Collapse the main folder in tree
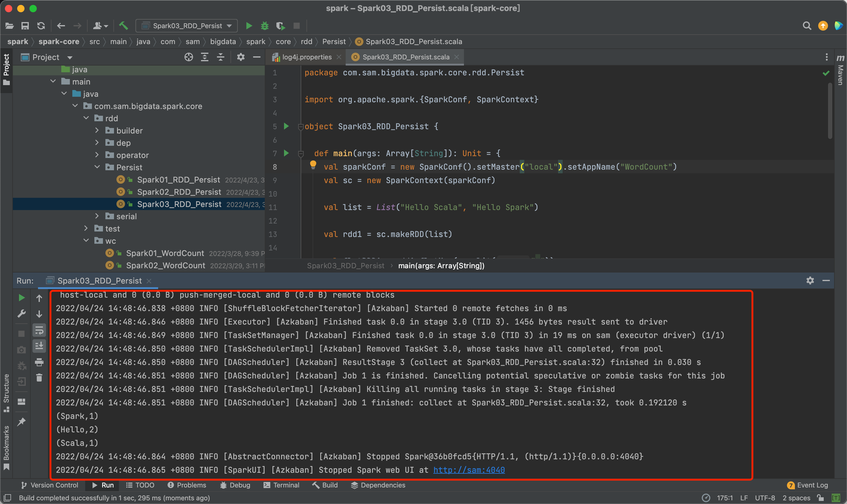 pyautogui.click(x=53, y=81)
